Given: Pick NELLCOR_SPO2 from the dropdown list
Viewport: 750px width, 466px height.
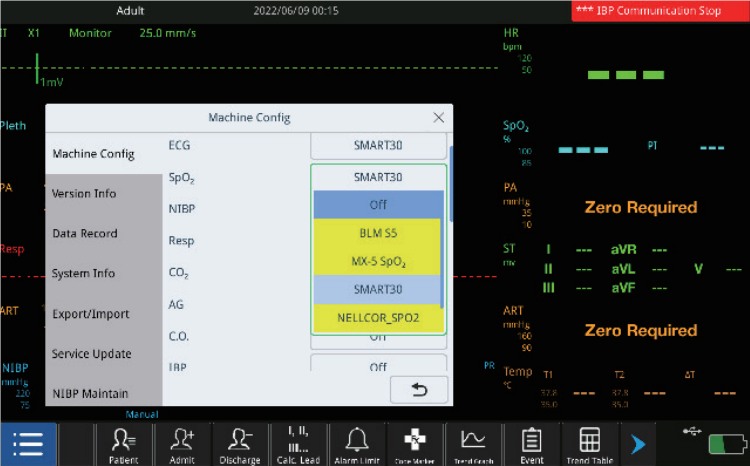Looking at the screenshot, I should coord(378,319).
